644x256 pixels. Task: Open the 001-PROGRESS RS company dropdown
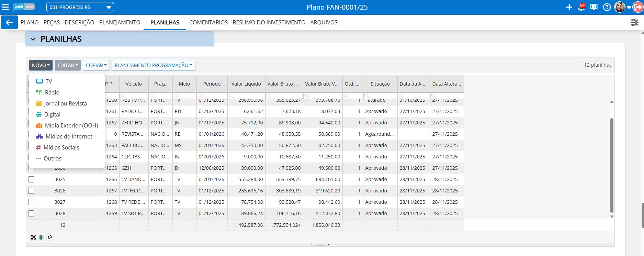(x=80, y=7)
